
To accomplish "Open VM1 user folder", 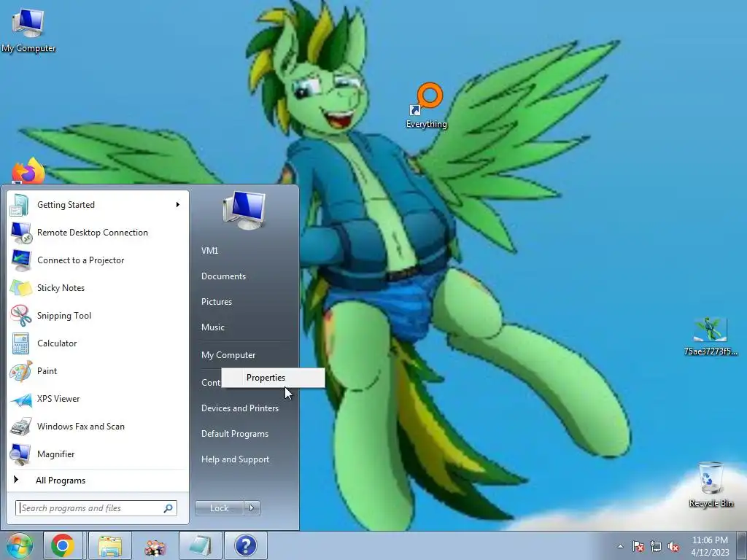I will (209, 251).
